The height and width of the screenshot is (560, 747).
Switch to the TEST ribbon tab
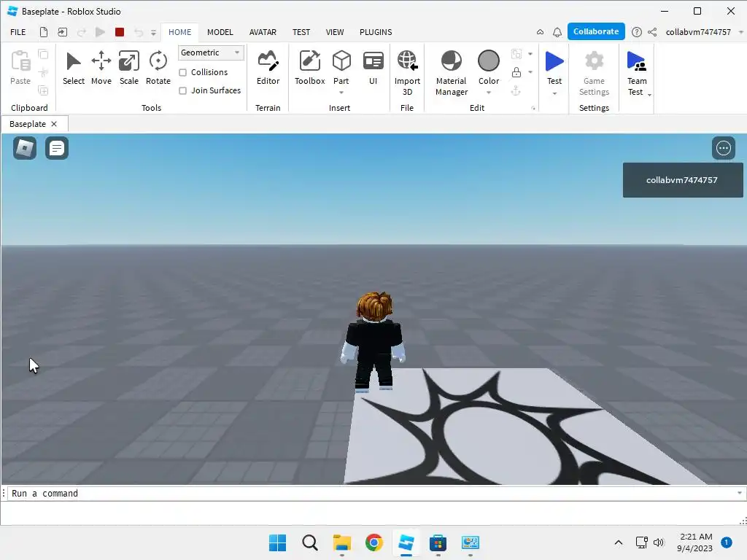coord(301,32)
